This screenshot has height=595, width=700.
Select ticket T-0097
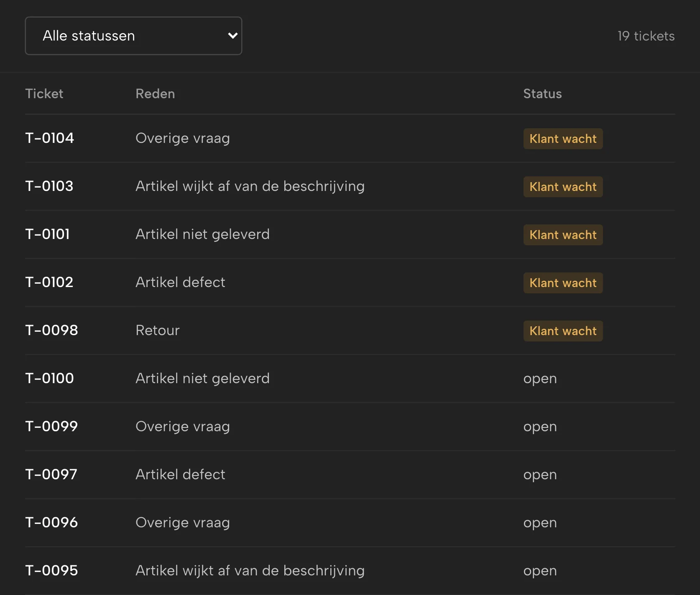pos(51,475)
